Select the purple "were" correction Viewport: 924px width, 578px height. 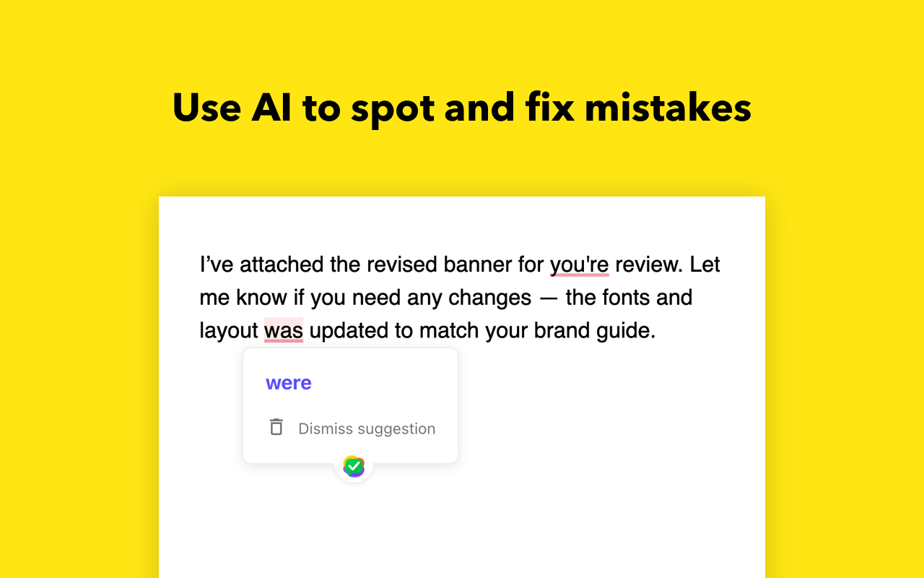pos(289,382)
